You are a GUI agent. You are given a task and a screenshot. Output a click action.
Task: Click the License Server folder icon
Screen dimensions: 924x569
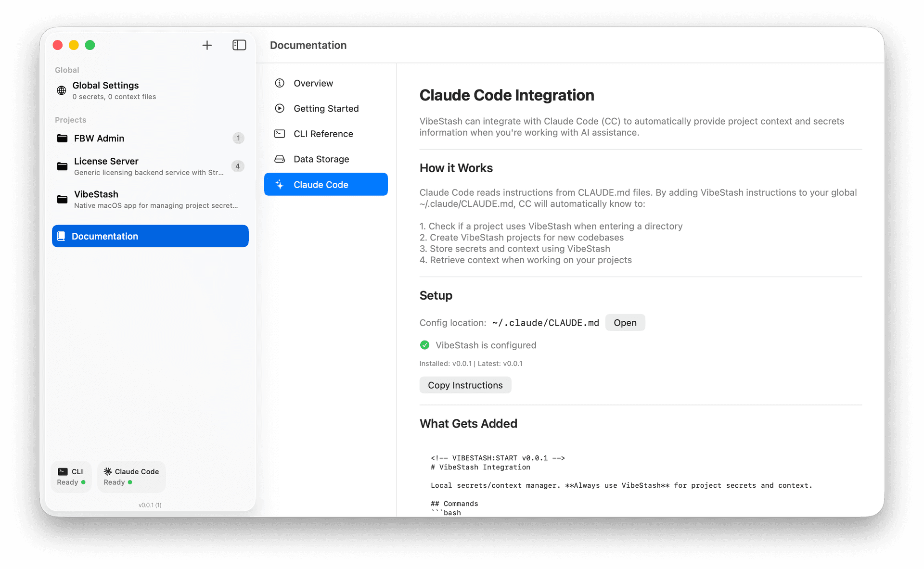coord(63,166)
